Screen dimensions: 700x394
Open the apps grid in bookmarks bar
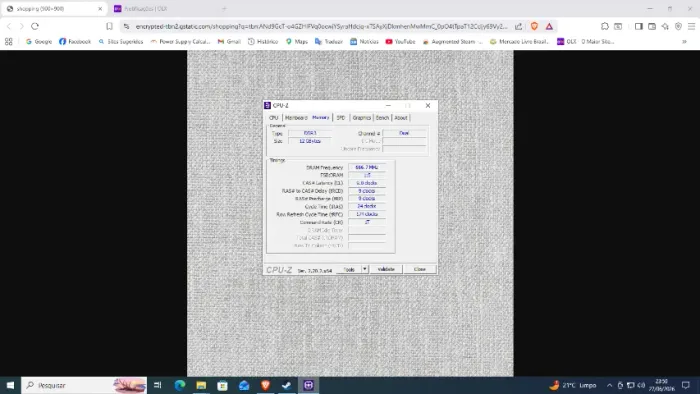pyautogui.click(x=8, y=41)
